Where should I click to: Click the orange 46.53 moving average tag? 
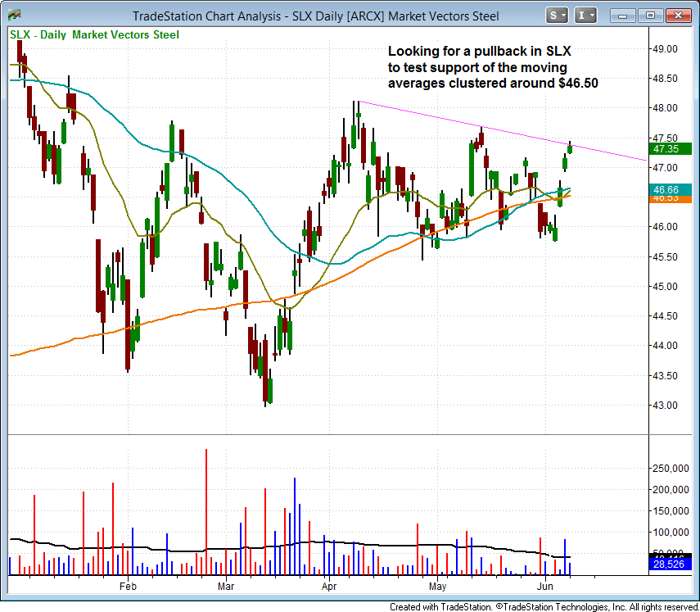[x=671, y=199]
